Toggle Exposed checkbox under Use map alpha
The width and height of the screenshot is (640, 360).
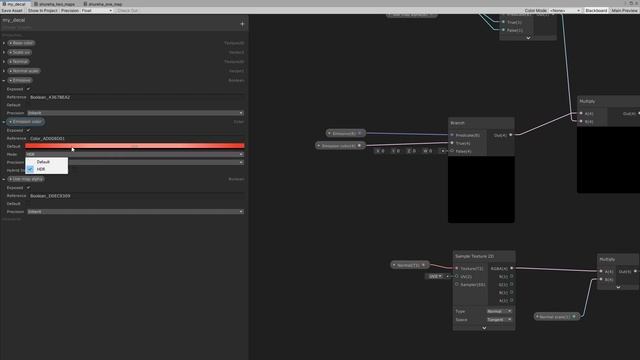28,188
